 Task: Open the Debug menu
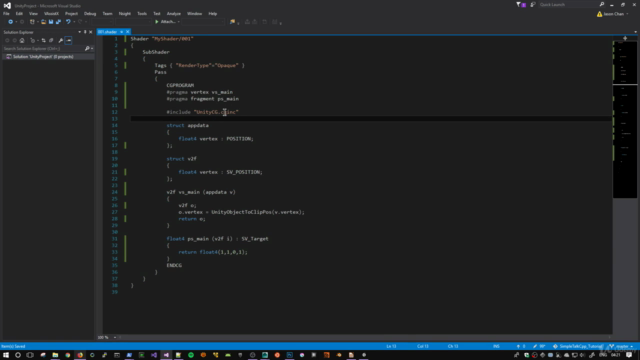coord(90,13)
